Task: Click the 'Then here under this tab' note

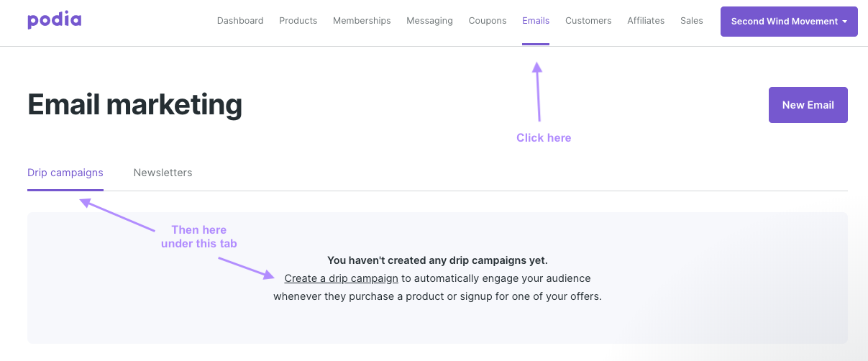Action: click(198, 237)
